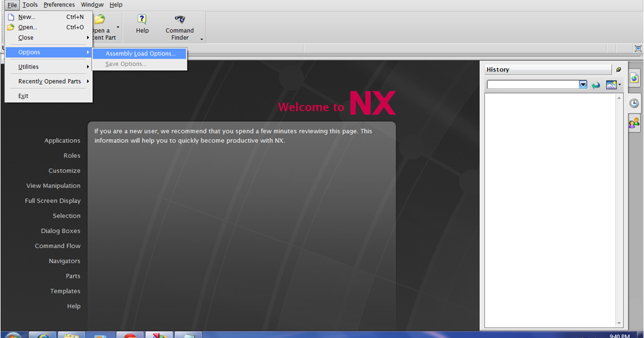
Task: Open the Roles palette people icon
Action: coord(633,123)
